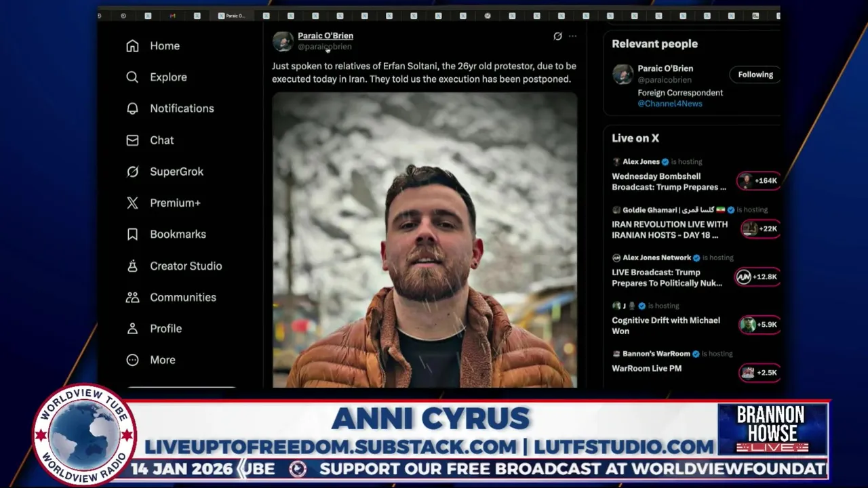Click the Alex Jones Network host name
868x488 pixels.
click(x=656, y=258)
